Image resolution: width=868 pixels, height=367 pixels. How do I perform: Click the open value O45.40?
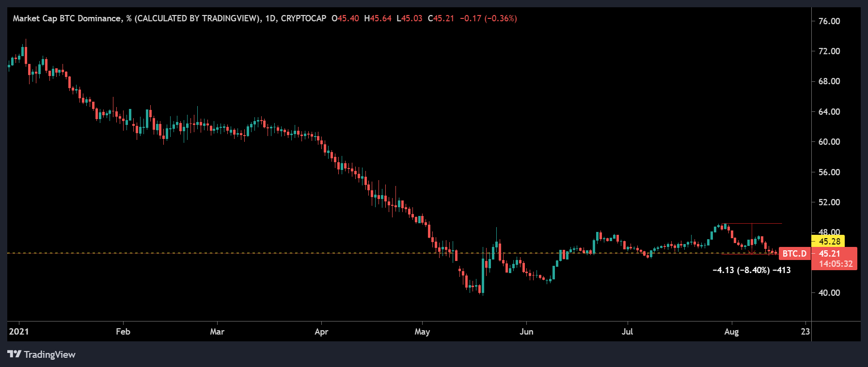point(345,18)
